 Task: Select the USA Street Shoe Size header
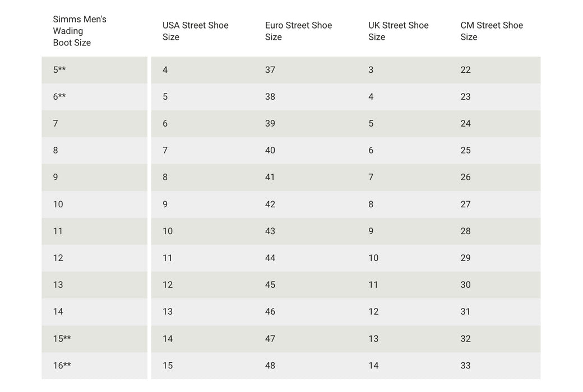tap(195, 31)
